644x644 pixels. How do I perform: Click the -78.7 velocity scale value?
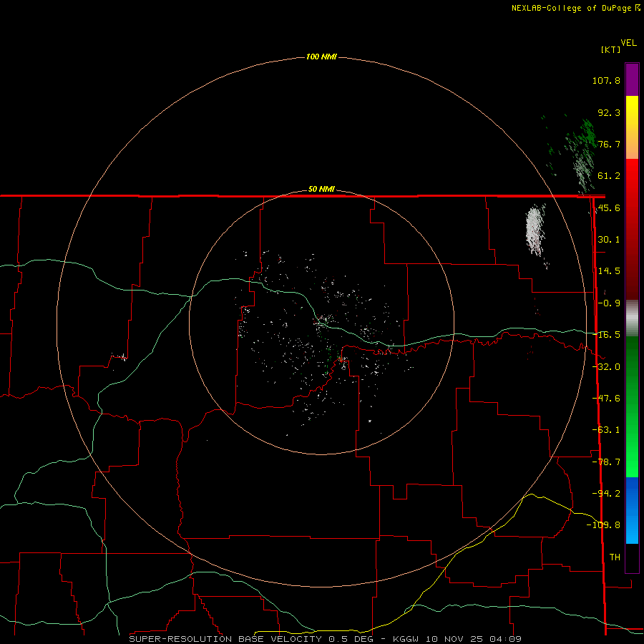607,462
